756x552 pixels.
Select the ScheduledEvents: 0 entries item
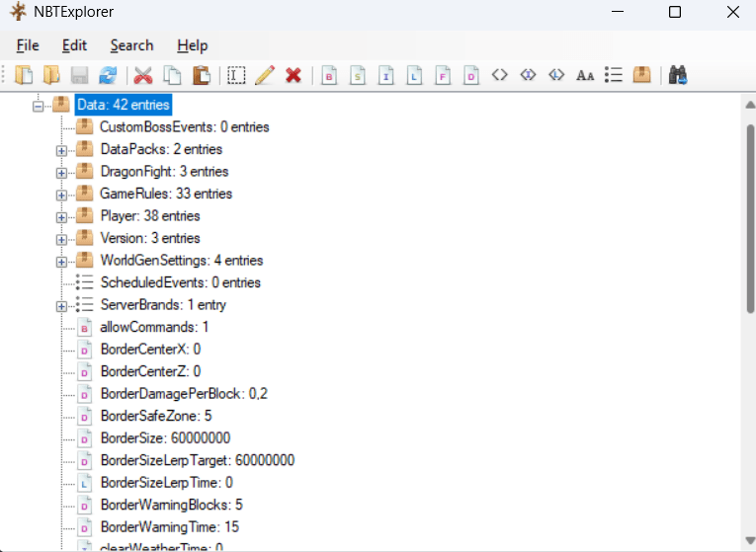tap(180, 282)
